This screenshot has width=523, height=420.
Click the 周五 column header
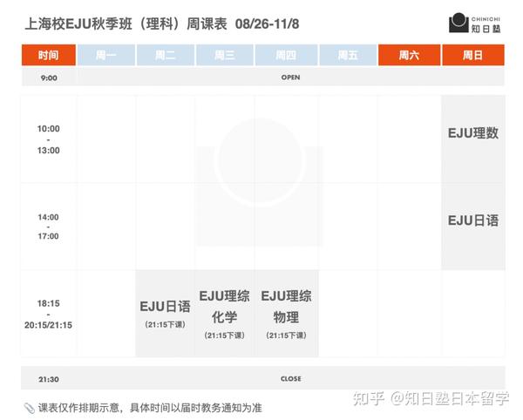point(347,55)
